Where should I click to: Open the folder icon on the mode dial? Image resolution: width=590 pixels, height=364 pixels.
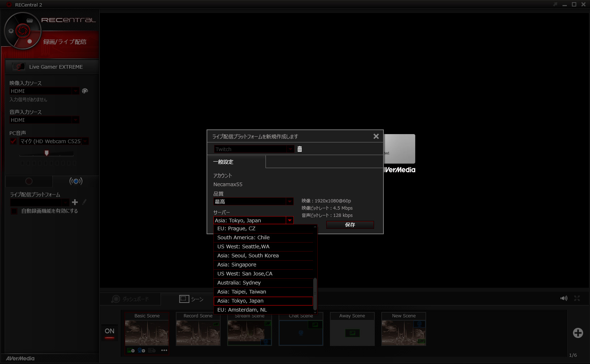pyautogui.click(x=30, y=21)
